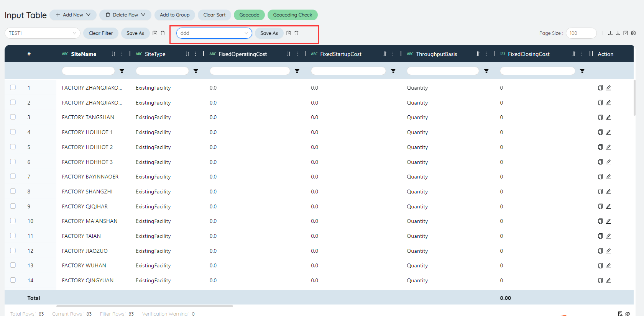The height and width of the screenshot is (316, 644).
Task: Click the horizontal scrollbar under the table
Action: click(x=145, y=306)
